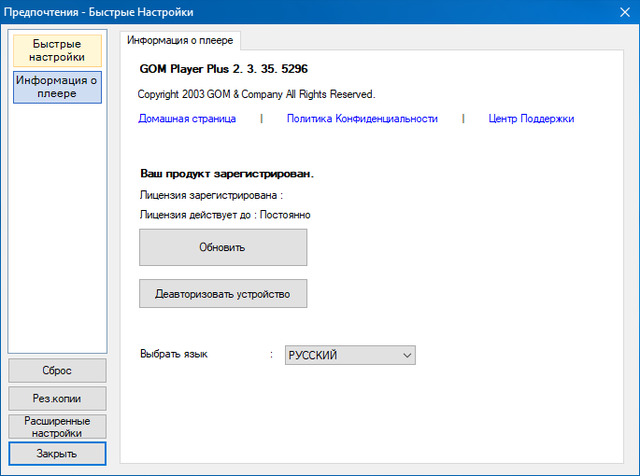Click the Лицензия действует до line
This screenshot has width=640, height=476.
tap(225, 215)
